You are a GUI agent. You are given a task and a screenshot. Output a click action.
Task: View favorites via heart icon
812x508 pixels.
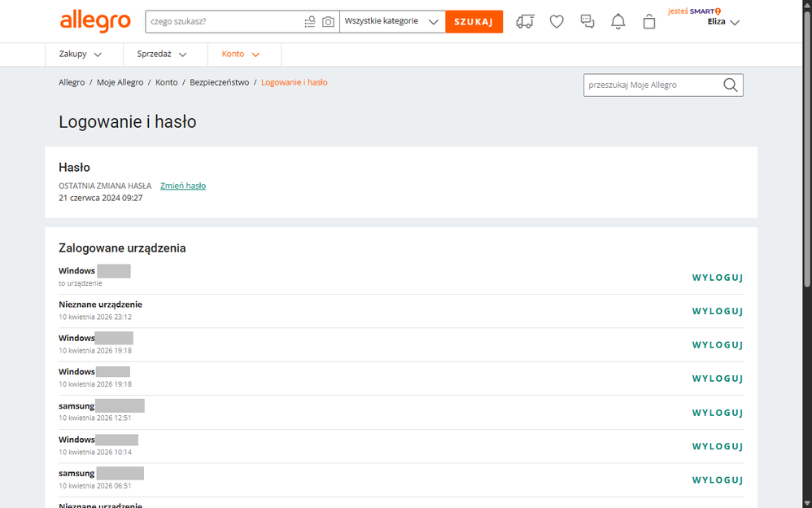(557, 22)
